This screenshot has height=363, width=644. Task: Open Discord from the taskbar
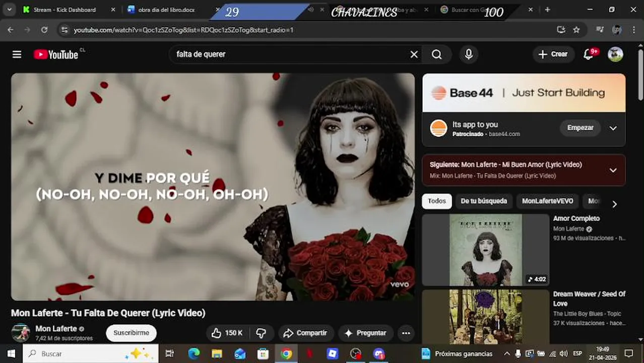pos(379,354)
